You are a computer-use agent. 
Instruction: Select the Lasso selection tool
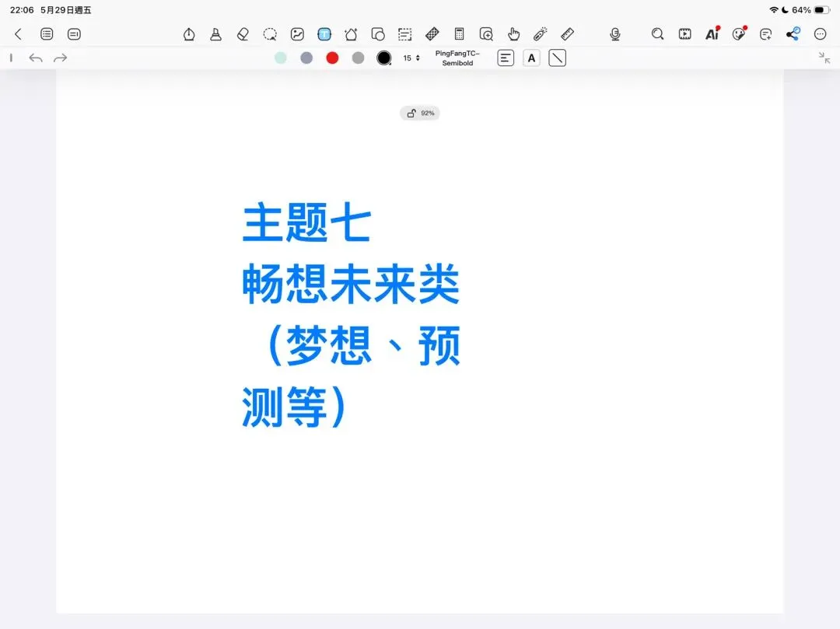[x=270, y=34]
